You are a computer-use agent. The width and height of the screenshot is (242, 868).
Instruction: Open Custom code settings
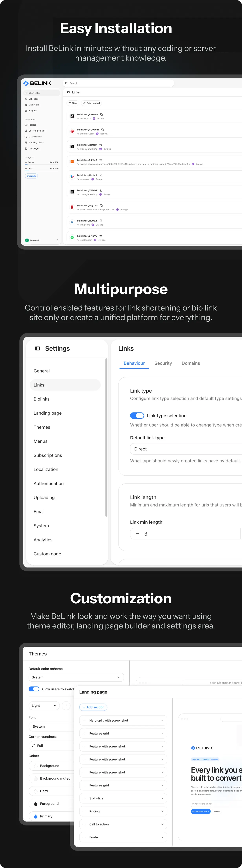[65, 554]
